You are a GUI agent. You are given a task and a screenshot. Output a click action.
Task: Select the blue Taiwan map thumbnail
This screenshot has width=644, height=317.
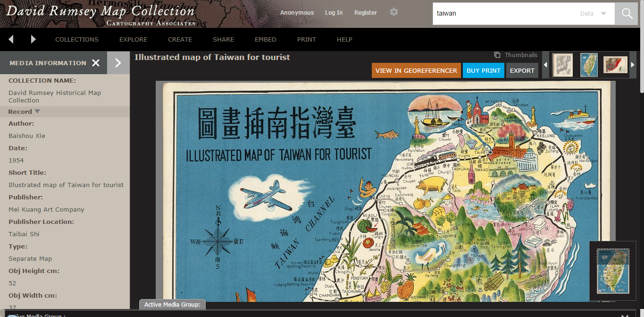tap(589, 65)
